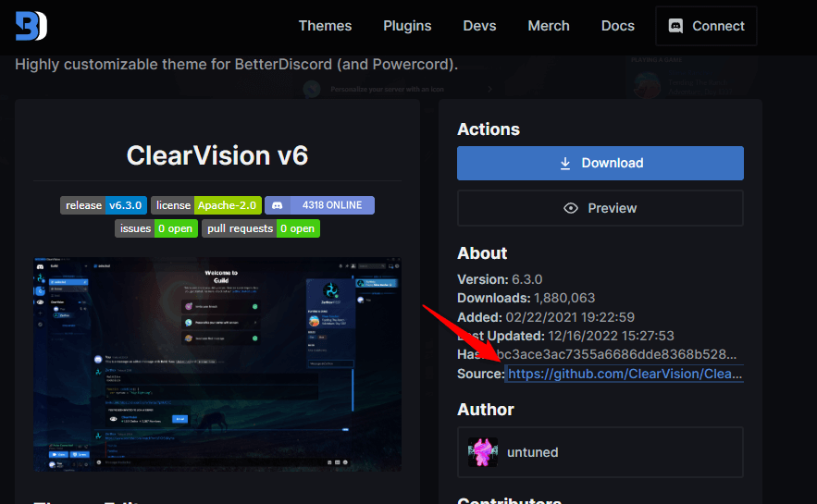Open the Devs menu item
The height and width of the screenshot is (504, 817).
click(479, 26)
